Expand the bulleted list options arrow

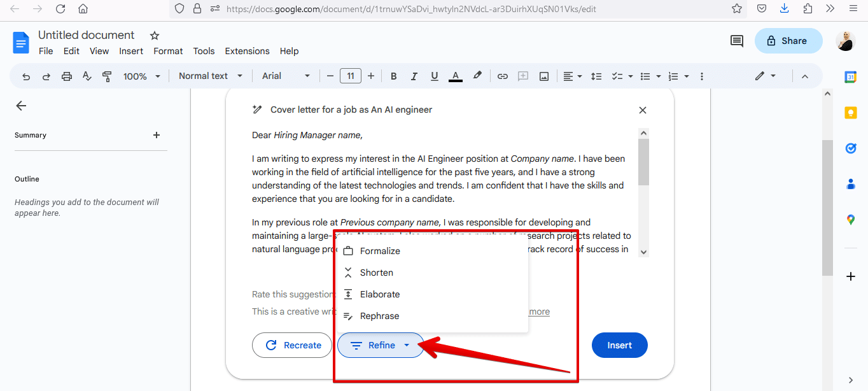pos(659,76)
